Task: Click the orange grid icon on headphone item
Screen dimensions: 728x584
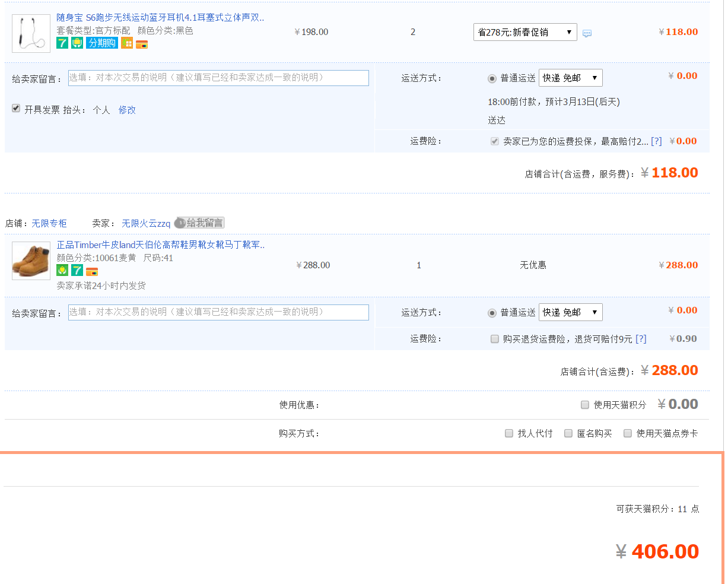Action: click(127, 43)
